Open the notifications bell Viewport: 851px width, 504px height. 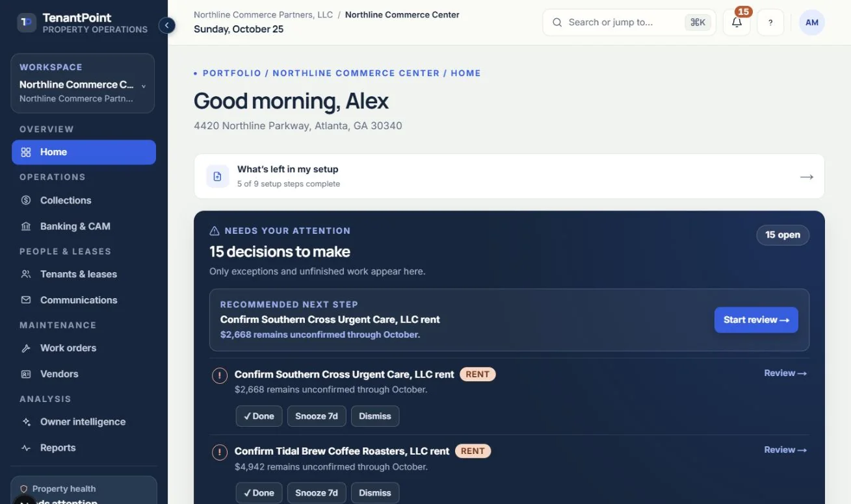click(737, 22)
